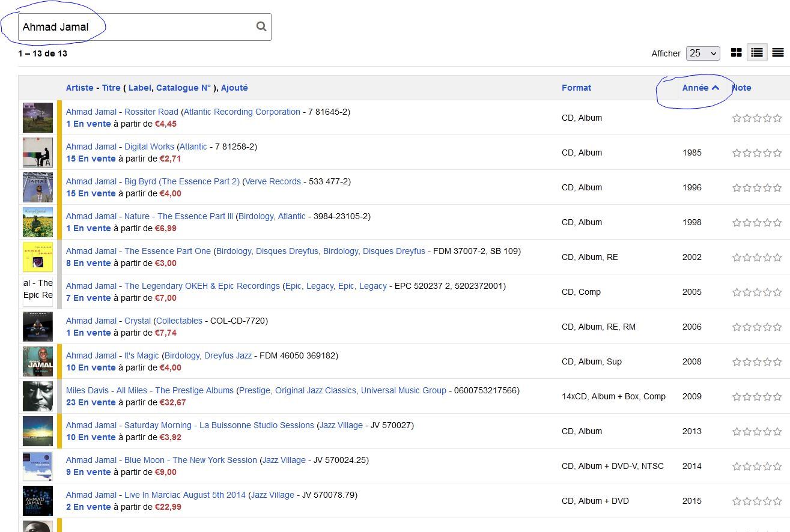Image resolution: width=790 pixels, height=532 pixels.
Task: Open the Afficher items-per-page dropdown
Action: (702, 53)
